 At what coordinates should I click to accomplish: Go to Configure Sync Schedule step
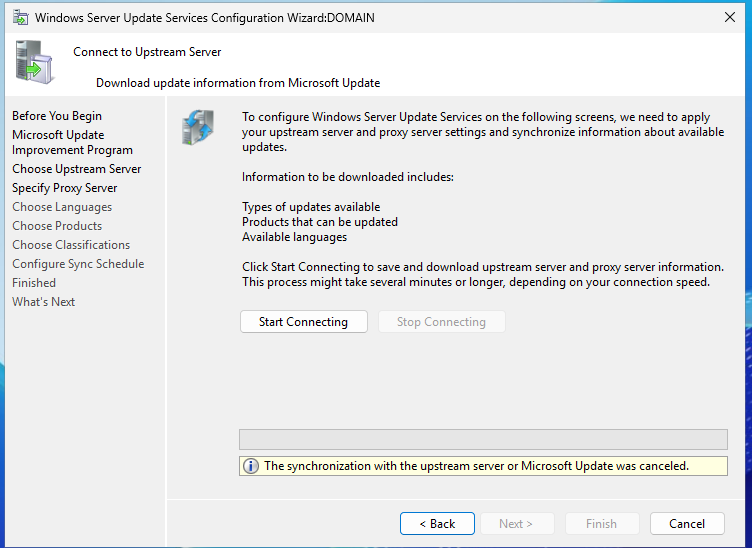[78, 264]
